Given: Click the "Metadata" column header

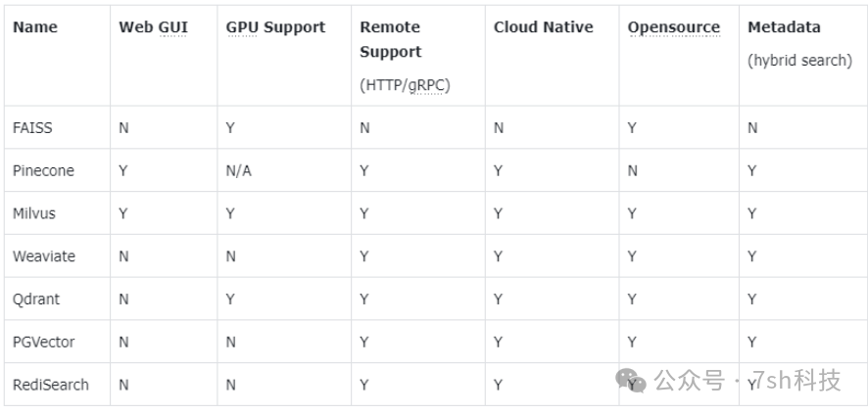Looking at the screenshot, I should tap(784, 27).
